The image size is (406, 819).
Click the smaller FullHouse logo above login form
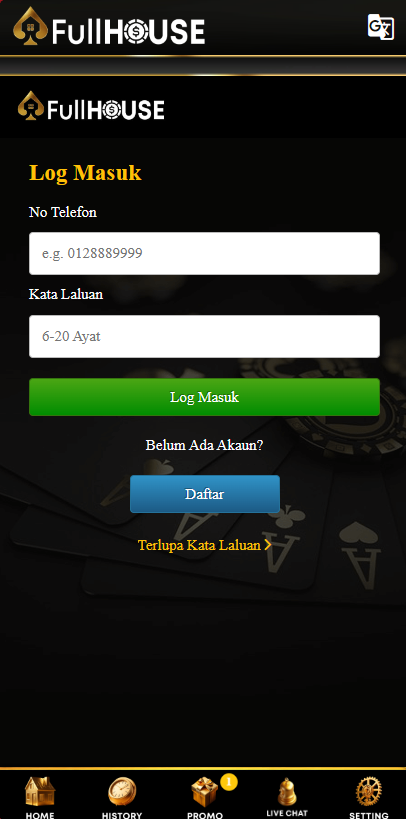[91, 107]
